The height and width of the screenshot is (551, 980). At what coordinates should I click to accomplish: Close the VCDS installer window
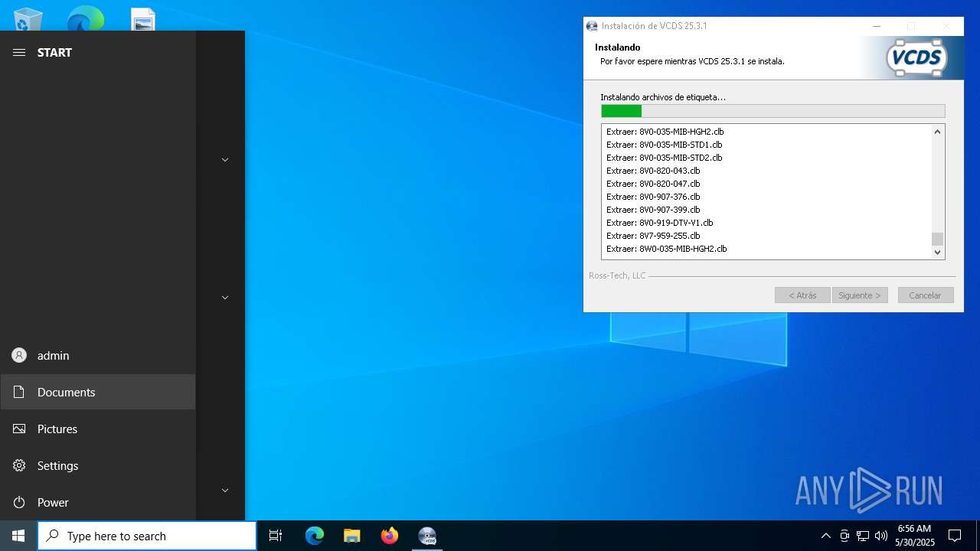[946, 26]
